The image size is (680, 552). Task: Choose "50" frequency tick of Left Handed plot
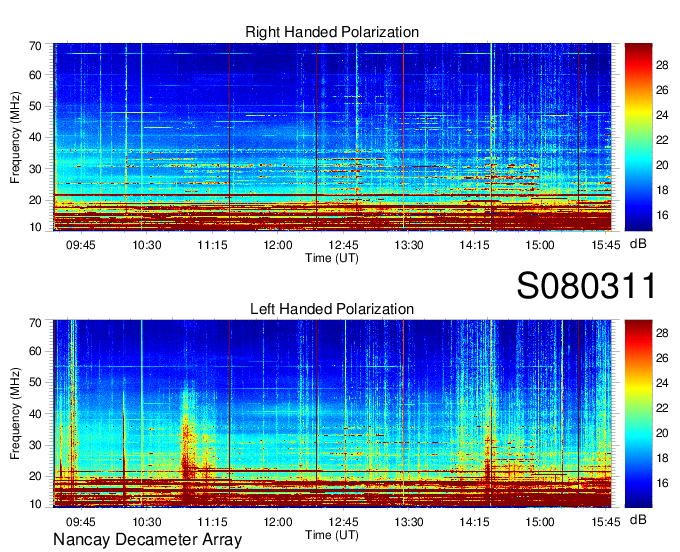pyautogui.click(x=35, y=382)
